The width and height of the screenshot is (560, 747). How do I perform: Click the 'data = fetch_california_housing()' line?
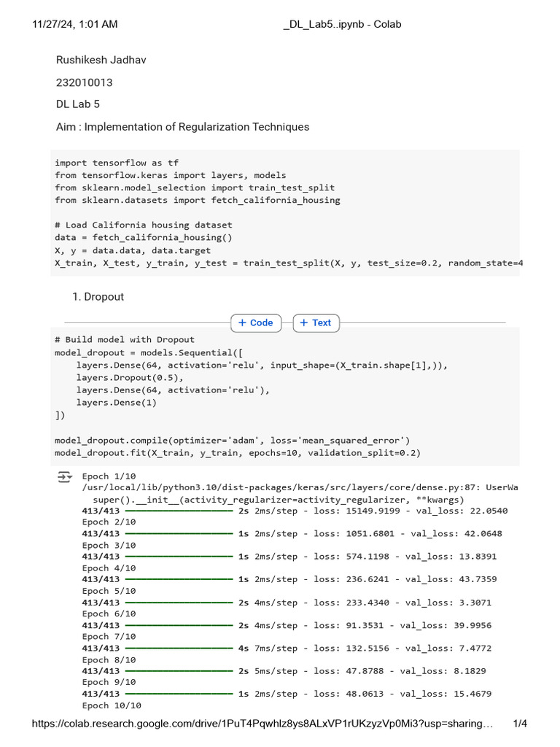coord(144,237)
